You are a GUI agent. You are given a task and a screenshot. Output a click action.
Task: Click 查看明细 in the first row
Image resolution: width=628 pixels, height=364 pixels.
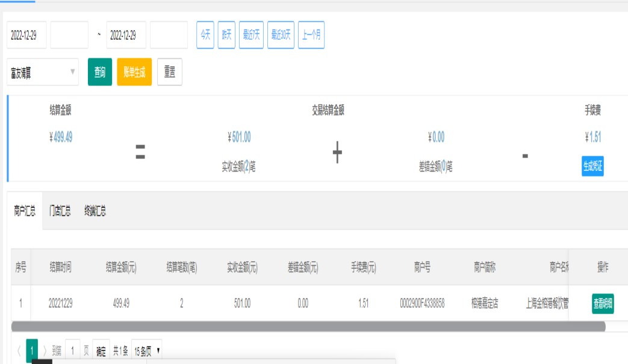(x=603, y=304)
